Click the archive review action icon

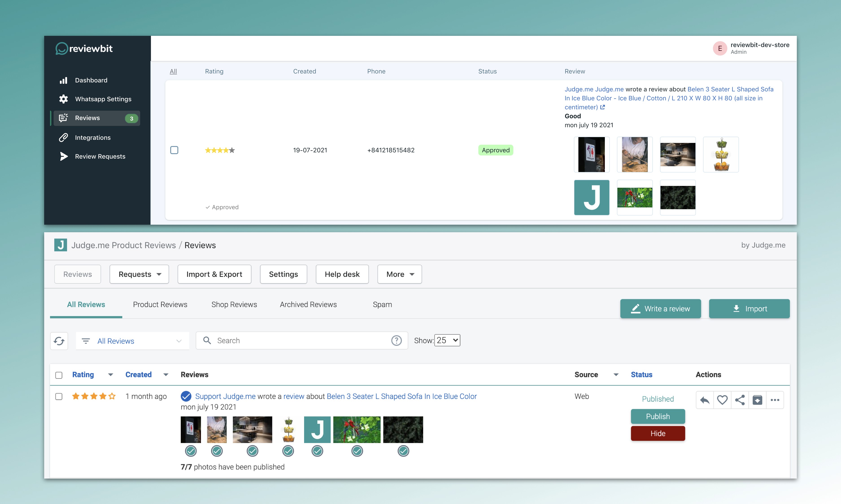point(757,400)
